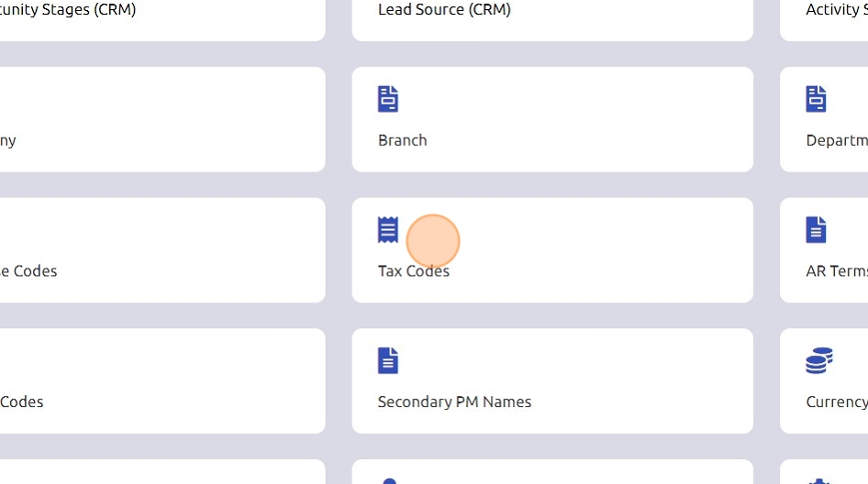Image resolution: width=868 pixels, height=484 pixels.
Task: Click the Branch document icon
Action: click(x=388, y=99)
